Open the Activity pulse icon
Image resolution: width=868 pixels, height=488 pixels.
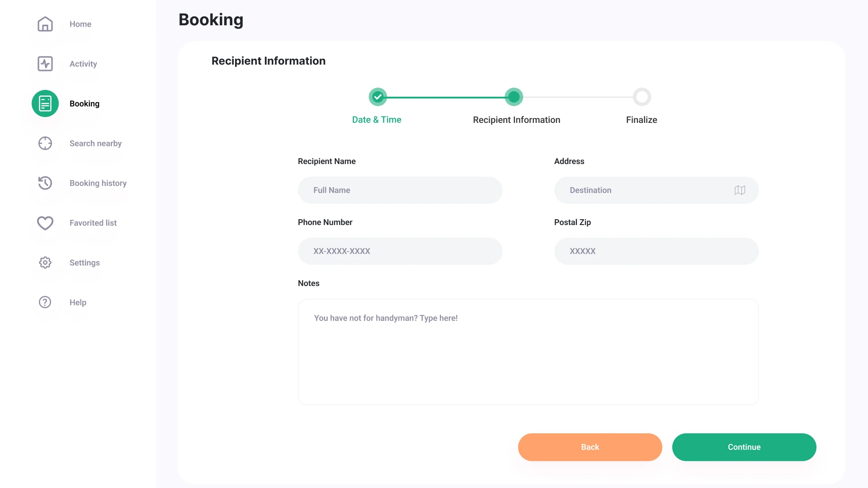pos(45,64)
